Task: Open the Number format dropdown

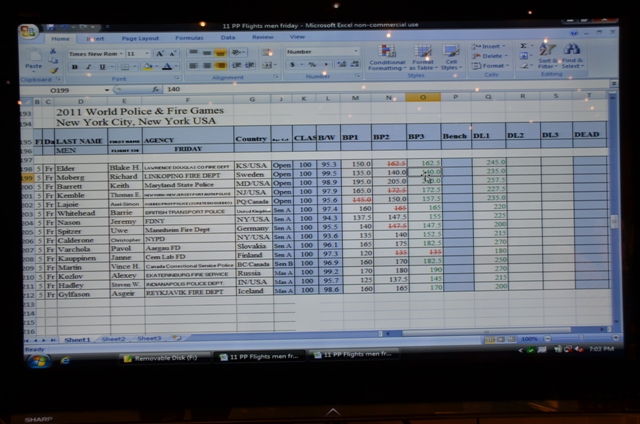Action: (x=356, y=51)
